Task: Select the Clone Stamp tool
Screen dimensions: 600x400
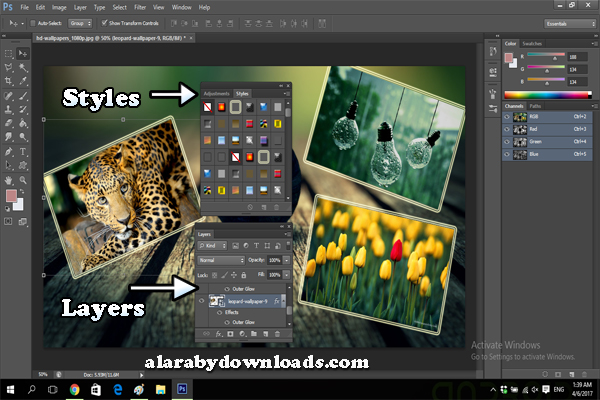Action: 8,109
